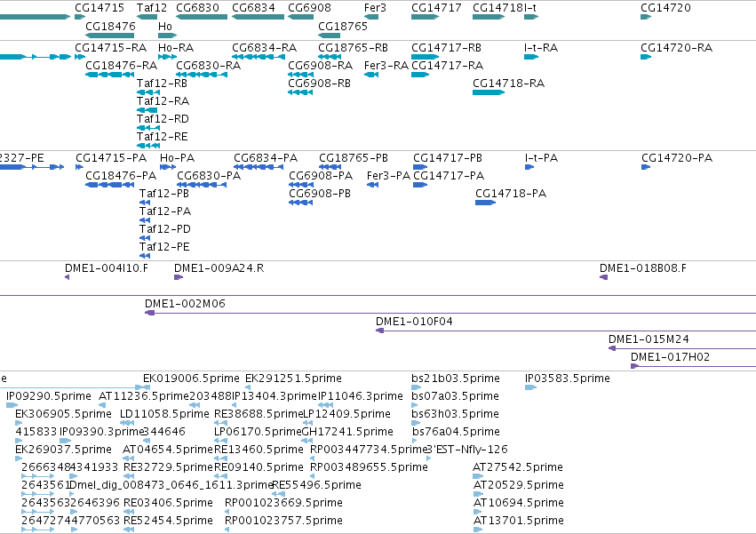Click the CG6830-PA protein label
Viewport: 756px width, 534px height.
point(209,176)
